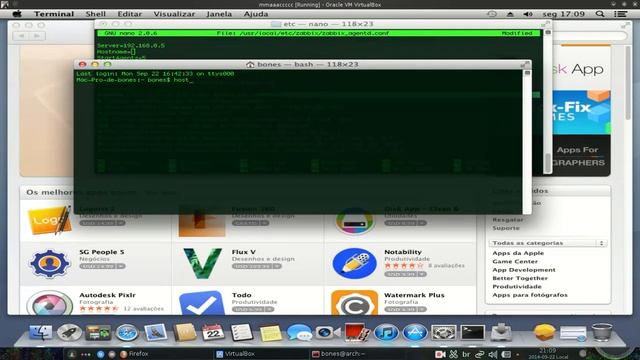This screenshot has width=640, height=360.
Task: Open Trash in the Dock
Action: point(602,332)
